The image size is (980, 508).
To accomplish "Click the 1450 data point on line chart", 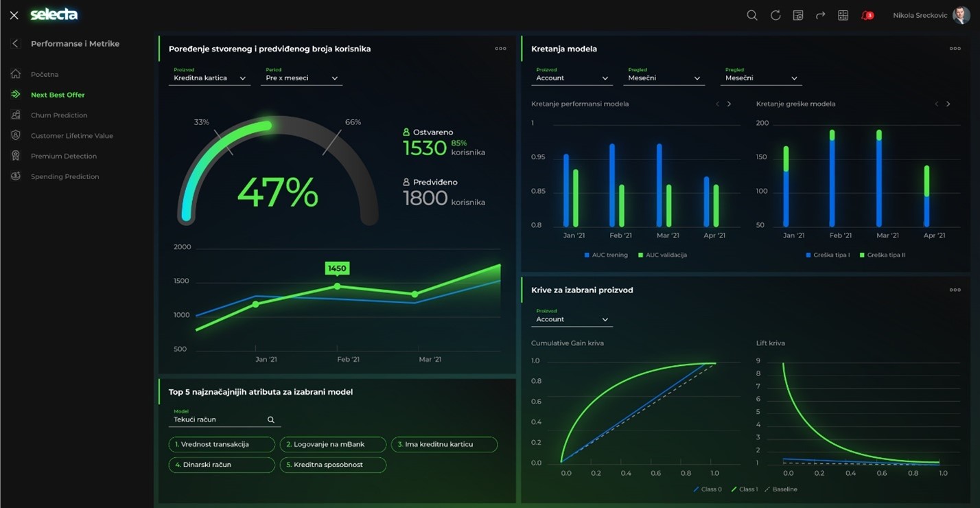I will (337, 286).
